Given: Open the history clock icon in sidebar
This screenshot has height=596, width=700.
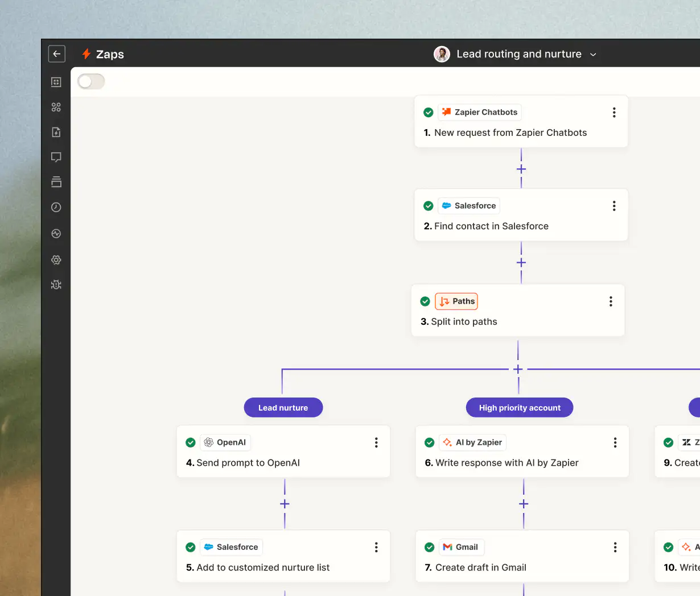Looking at the screenshot, I should (56, 207).
